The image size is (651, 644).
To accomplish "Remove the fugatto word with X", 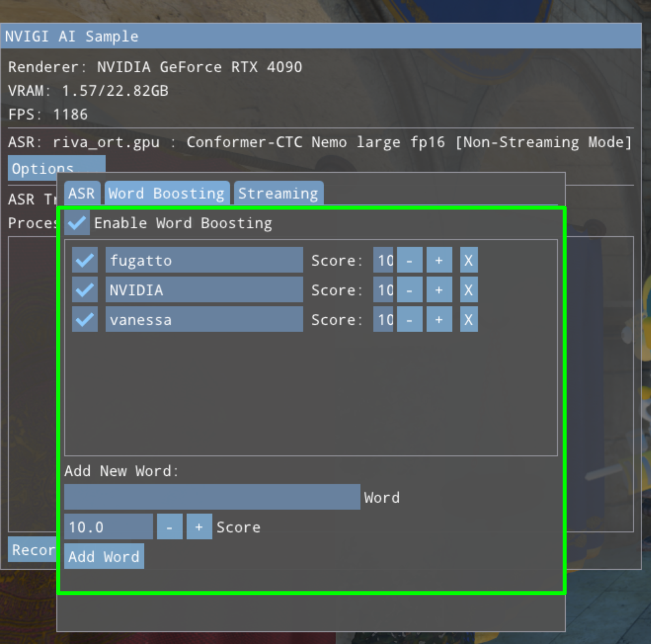I will tap(469, 260).
